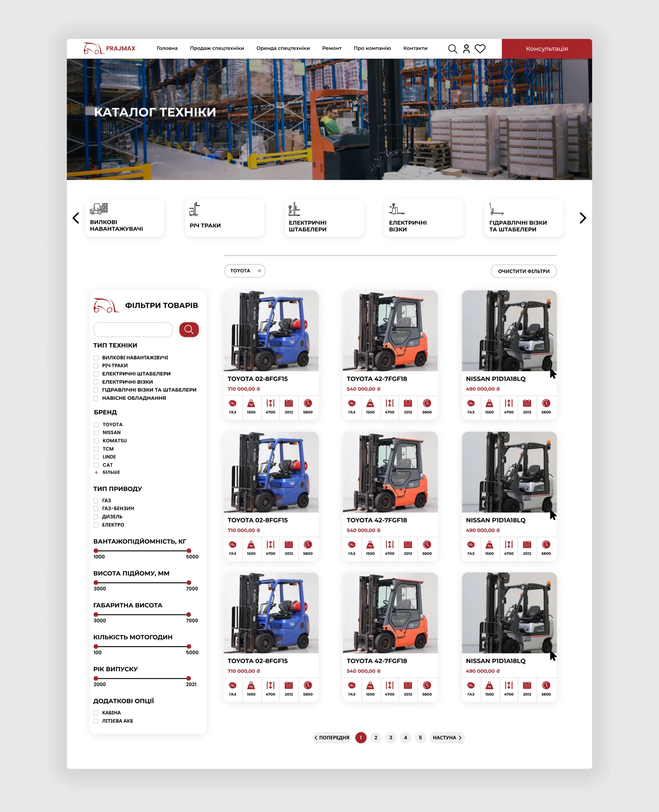The width and height of the screenshot is (659, 812).
Task: Click the PRAJMAX logo
Action: [x=109, y=48]
